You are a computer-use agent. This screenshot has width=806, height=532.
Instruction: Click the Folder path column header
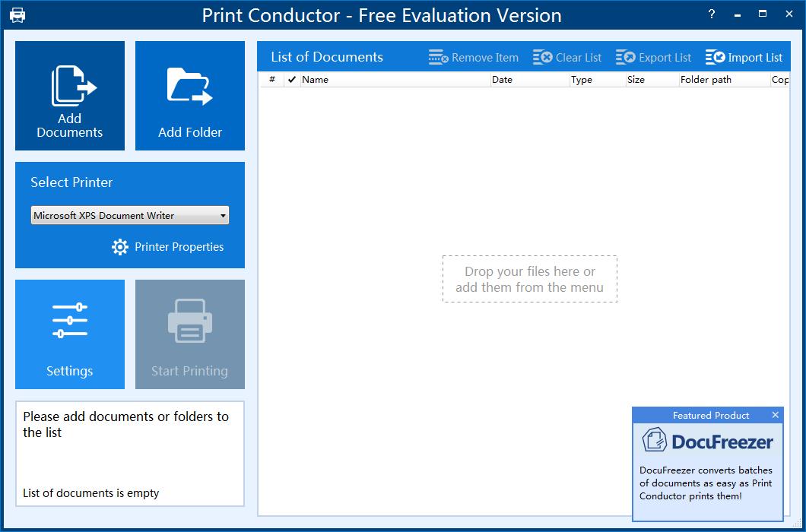pyautogui.click(x=723, y=80)
